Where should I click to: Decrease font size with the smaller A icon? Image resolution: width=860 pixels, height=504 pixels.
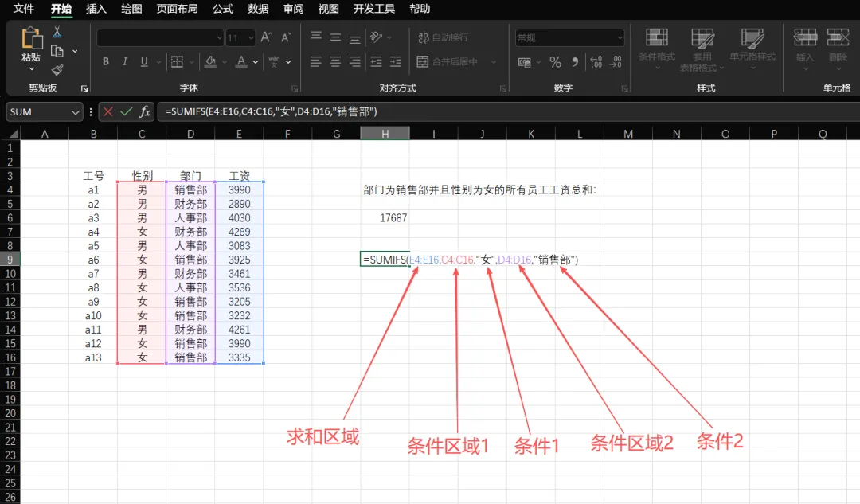286,37
